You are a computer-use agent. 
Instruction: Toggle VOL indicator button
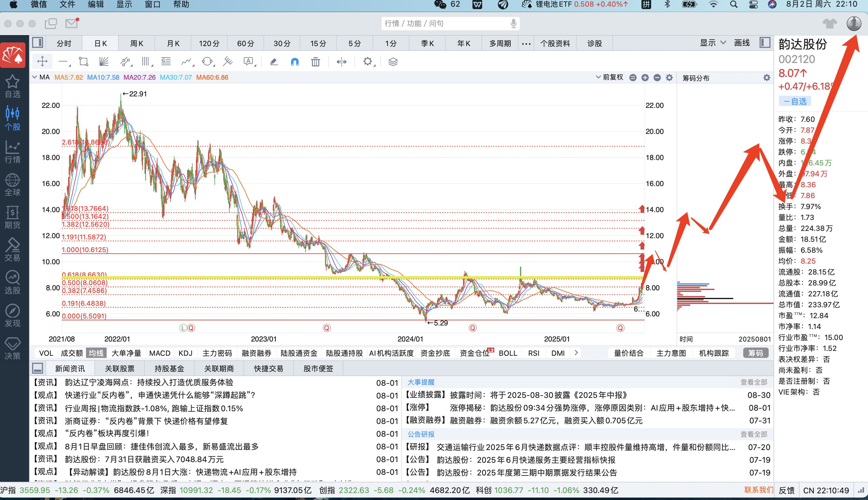click(x=46, y=353)
